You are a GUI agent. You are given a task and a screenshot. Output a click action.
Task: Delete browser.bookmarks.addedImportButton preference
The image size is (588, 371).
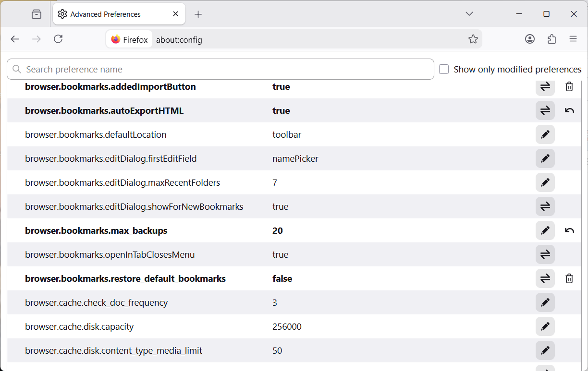569,87
